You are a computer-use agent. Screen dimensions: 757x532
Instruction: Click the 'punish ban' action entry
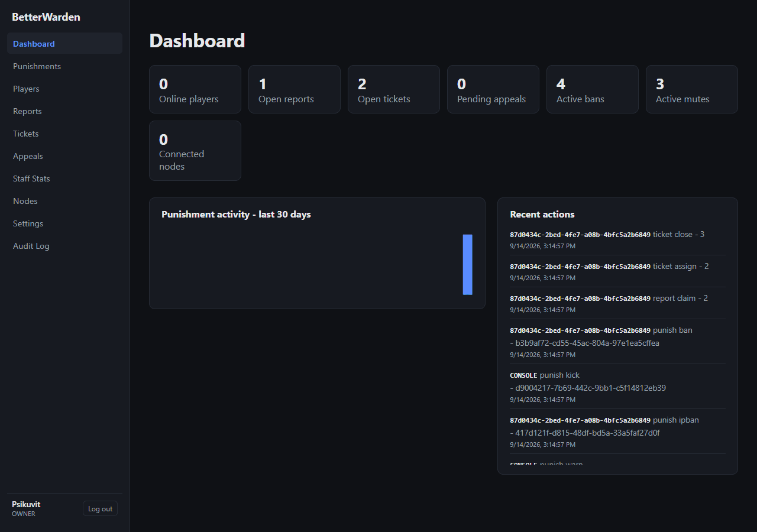coord(617,342)
